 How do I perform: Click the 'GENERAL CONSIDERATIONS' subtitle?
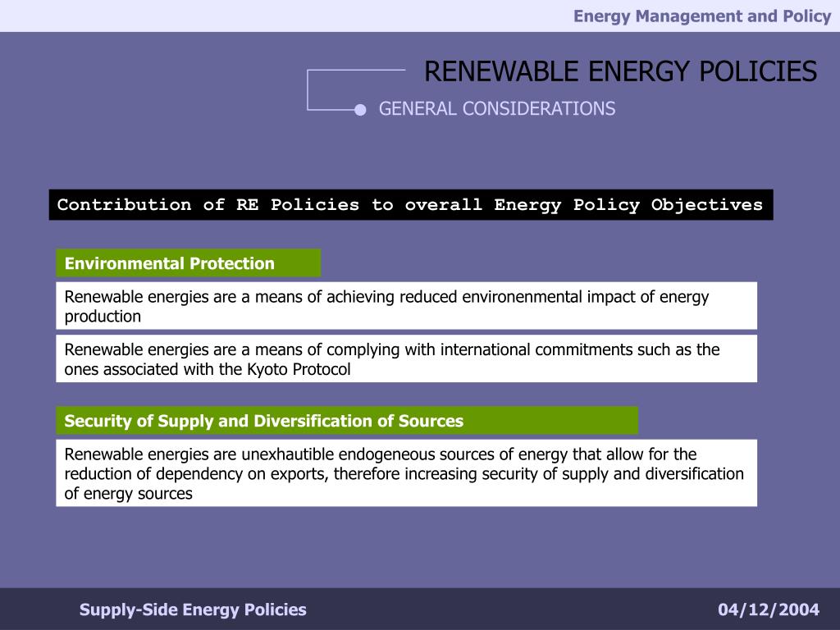(496, 109)
